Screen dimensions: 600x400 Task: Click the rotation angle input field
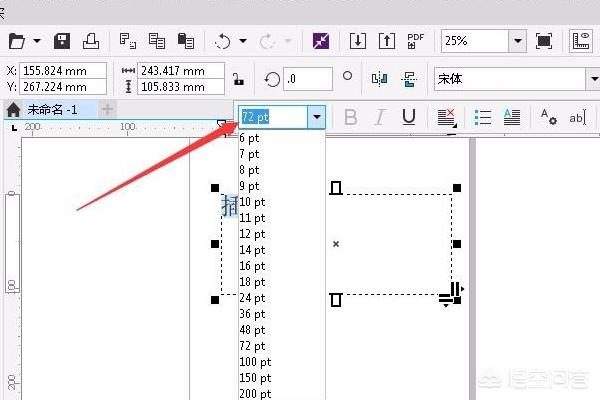(x=307, y=78)
